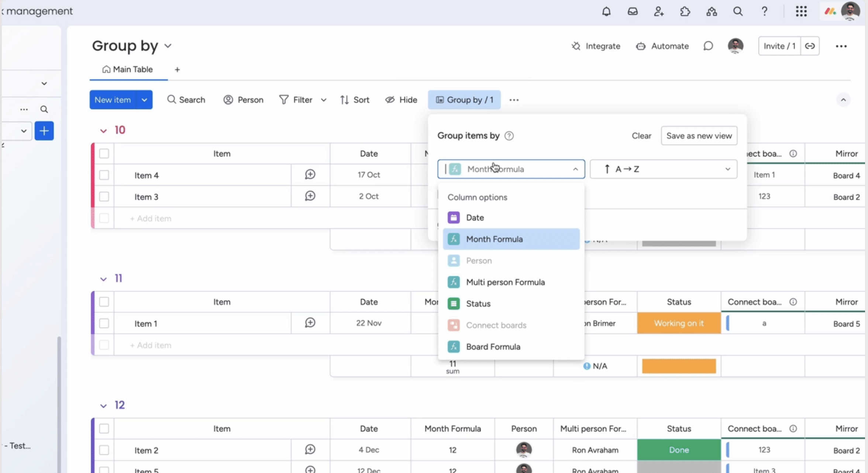
Task: Open the inbox tray icon
Action: 633,11
